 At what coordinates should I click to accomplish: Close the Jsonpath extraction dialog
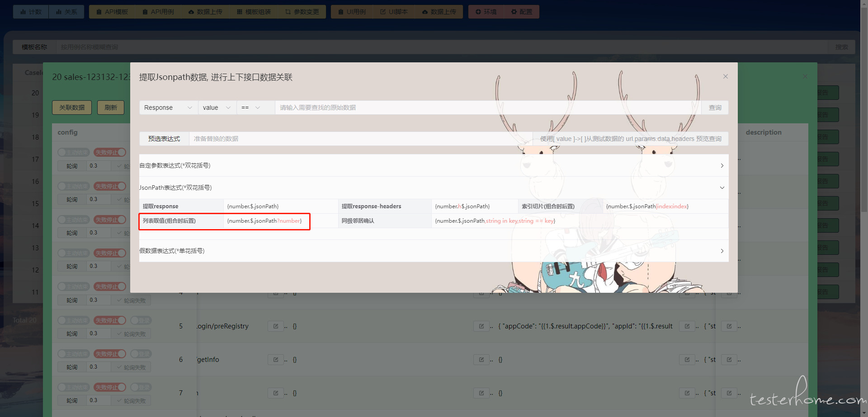(726, 76)
